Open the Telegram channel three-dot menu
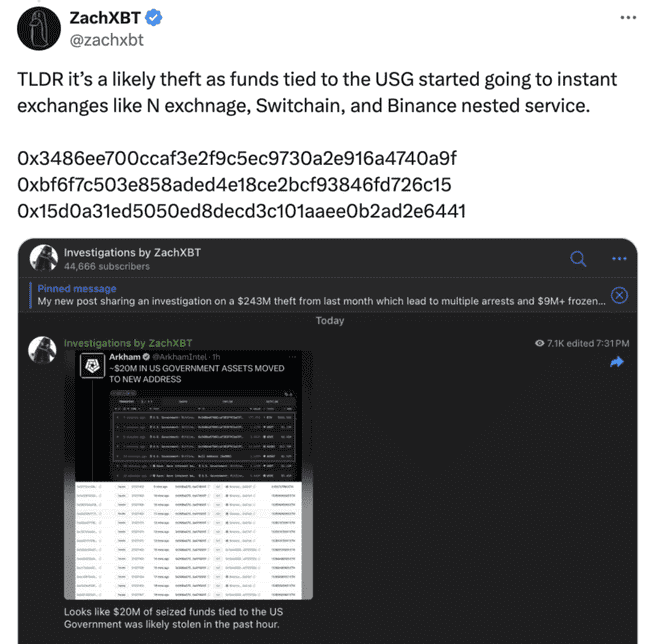The height and width of the screenshot is (644, 650). click(620, 258)
